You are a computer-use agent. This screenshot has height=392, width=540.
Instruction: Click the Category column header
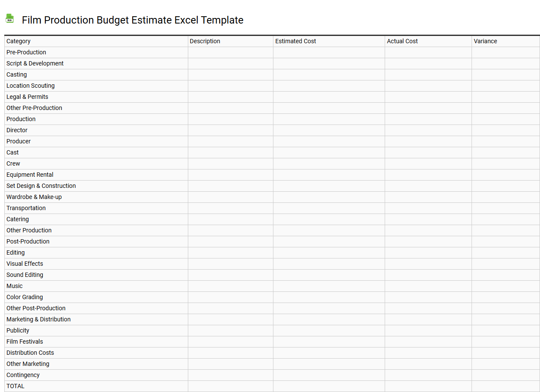(18, 41)
